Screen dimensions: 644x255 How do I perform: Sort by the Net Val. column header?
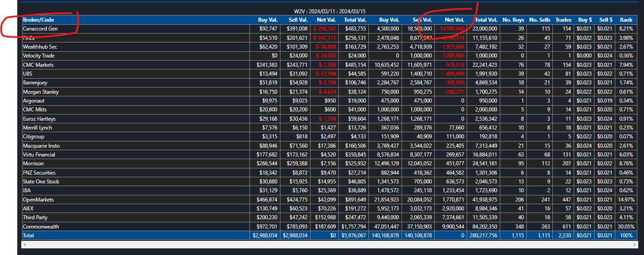(x=327, y=20)
